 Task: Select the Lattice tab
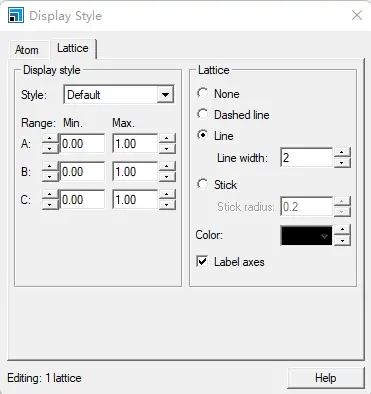[x=73, y=48]
